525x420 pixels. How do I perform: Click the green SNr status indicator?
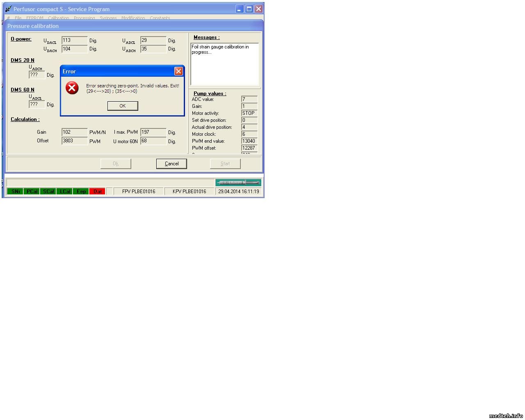[x=16, y=192]
